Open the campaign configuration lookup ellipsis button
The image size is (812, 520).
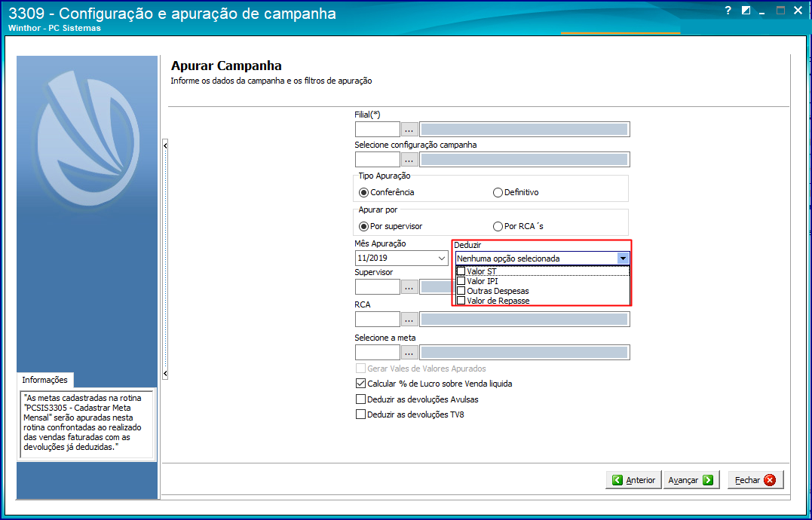pos(409,159)
